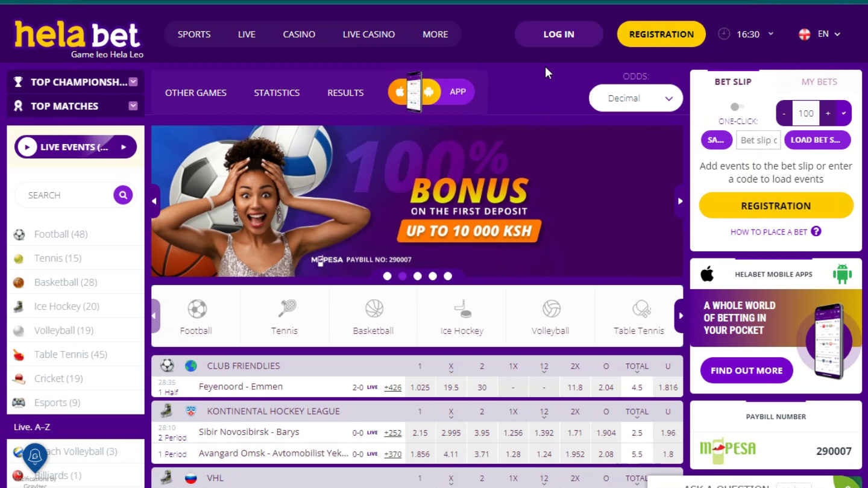Open Volleyball via its carousel icon

pos(551,309)
